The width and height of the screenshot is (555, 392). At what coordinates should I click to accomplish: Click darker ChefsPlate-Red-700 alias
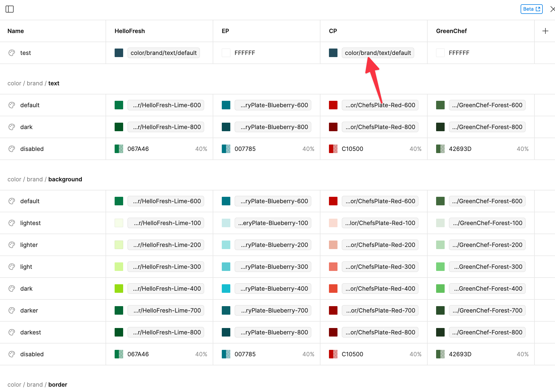coord(380,310)
